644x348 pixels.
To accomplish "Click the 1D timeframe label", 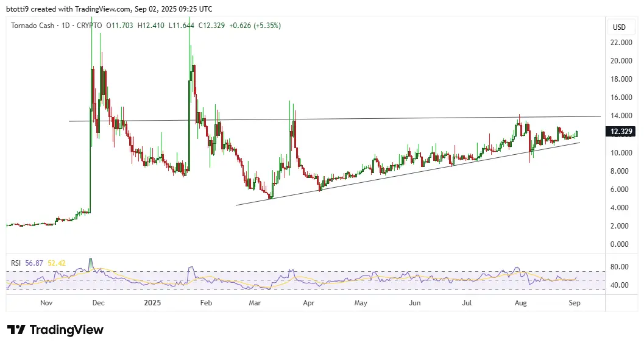I will coord(66,26).
